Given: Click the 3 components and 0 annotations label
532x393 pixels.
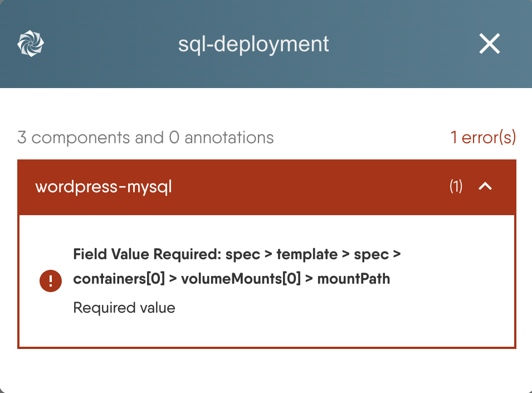Looking at the screenshot, I should point(145,137).
